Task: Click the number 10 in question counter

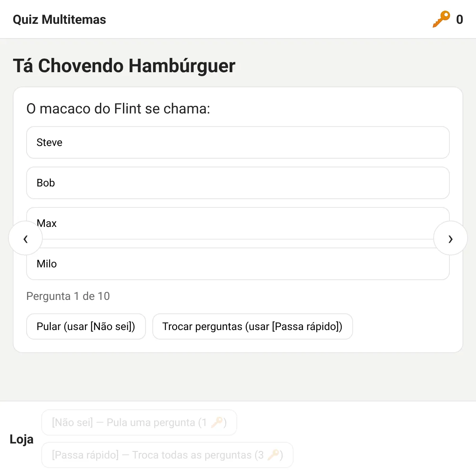Action: coord(104,296)
